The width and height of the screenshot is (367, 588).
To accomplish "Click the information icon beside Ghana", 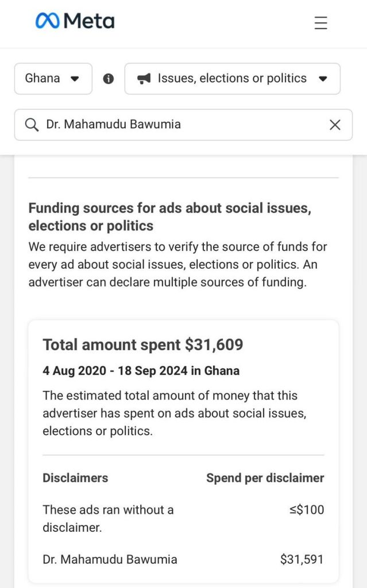I will coord(109,79).
